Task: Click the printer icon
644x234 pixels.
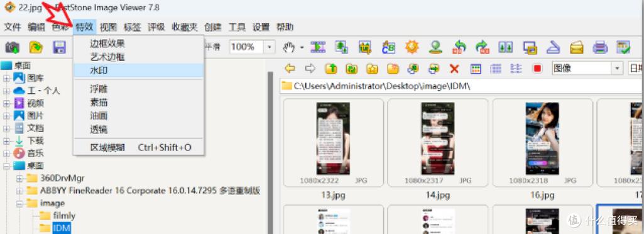Action: click(x=600, y=47)
